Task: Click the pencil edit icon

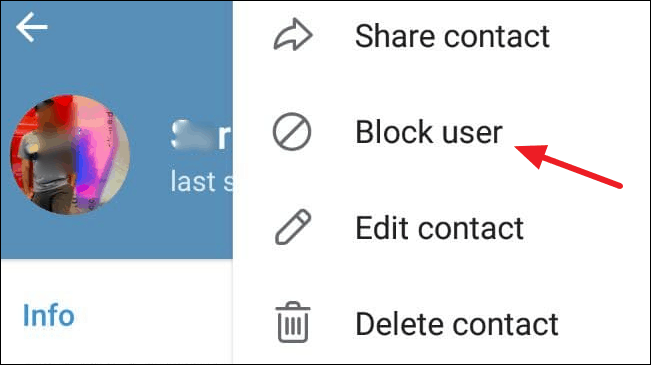Action: tap(293, 227)
